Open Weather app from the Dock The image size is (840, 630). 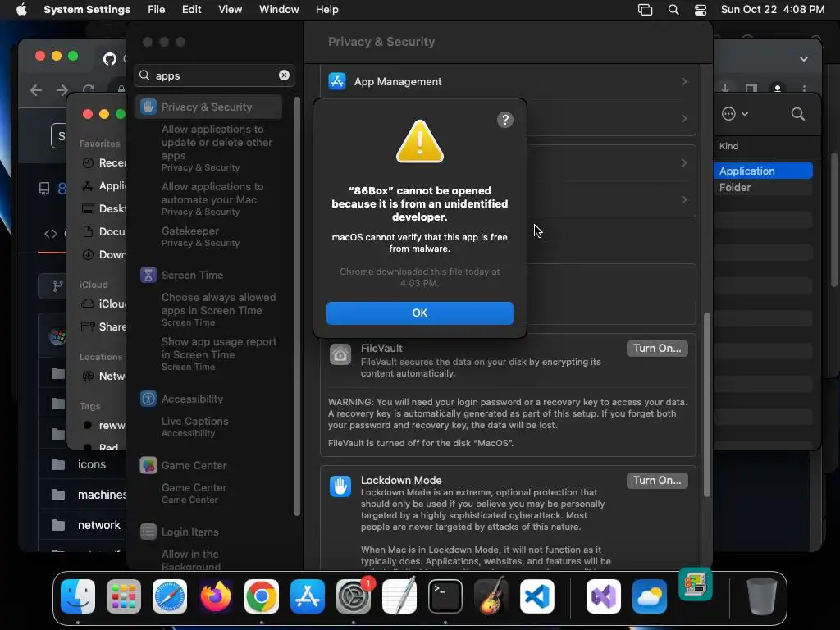pyautogui.click(x=650, y=596)
